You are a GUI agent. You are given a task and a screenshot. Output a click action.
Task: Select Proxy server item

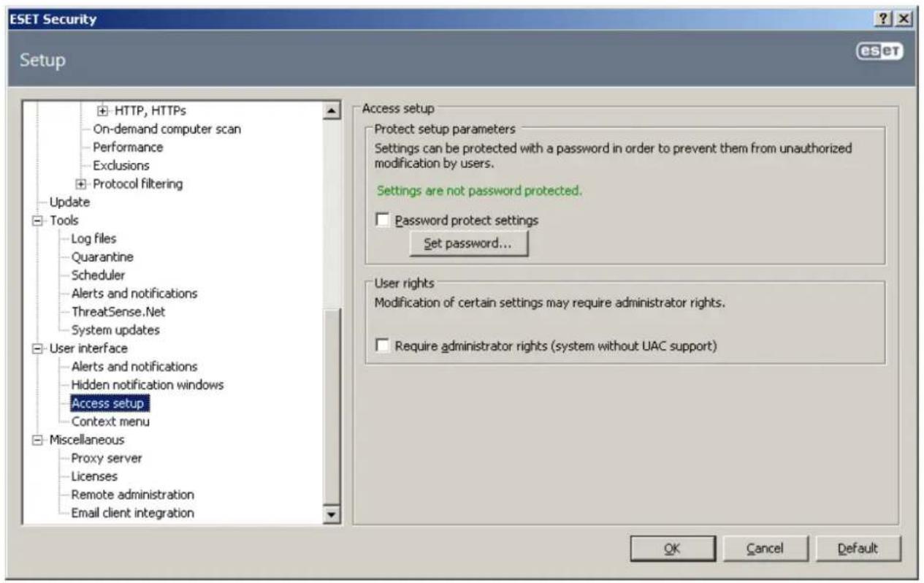tap(107, 458)
